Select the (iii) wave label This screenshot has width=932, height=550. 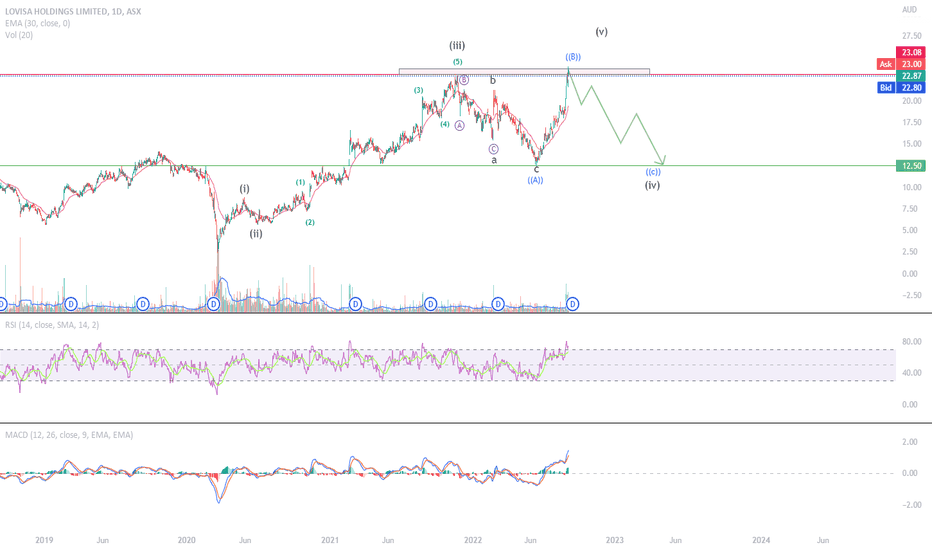click(457, 45)
